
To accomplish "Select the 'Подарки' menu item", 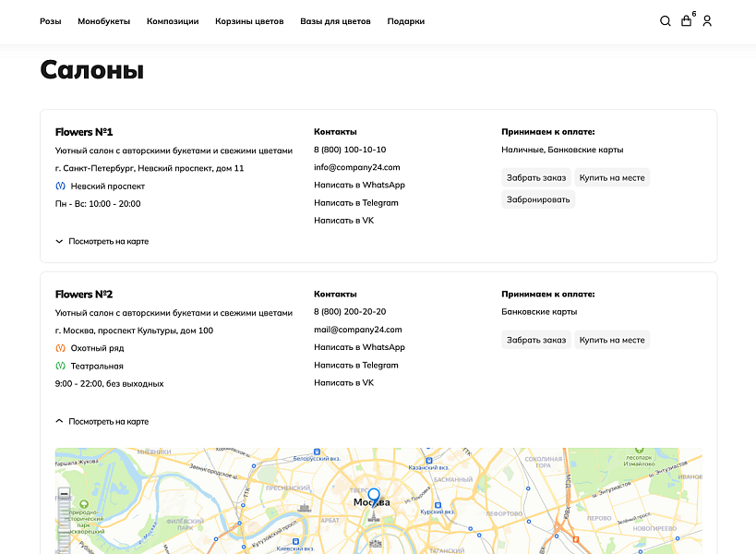I will [x=405, y=21].
